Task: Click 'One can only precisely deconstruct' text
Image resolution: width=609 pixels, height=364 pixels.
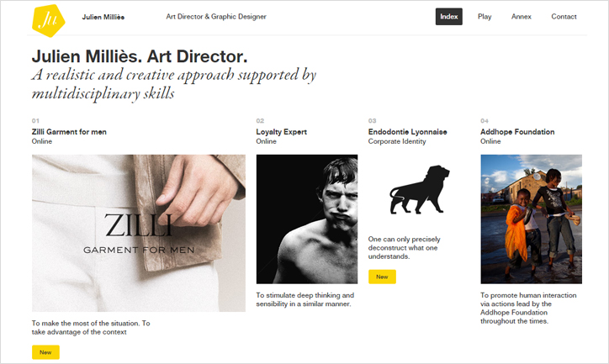Action: pos(405,248)
